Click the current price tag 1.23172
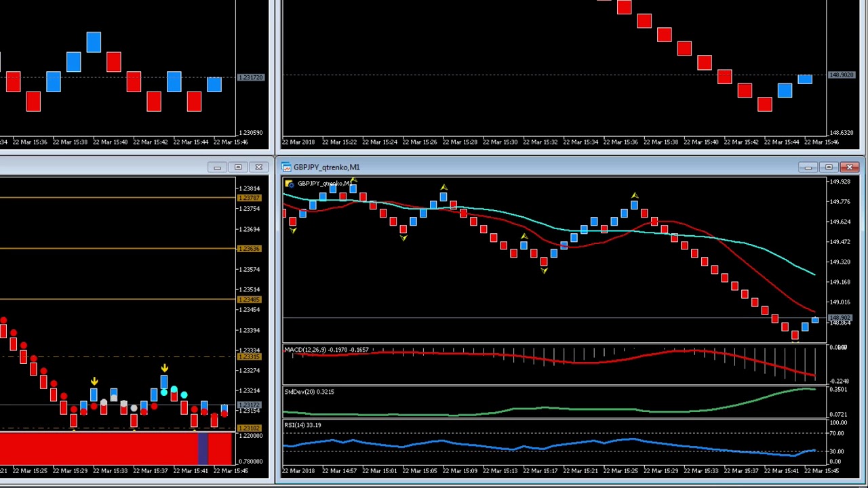The height and width of the screenshot is (488, 868). click(x=249, y=405)
